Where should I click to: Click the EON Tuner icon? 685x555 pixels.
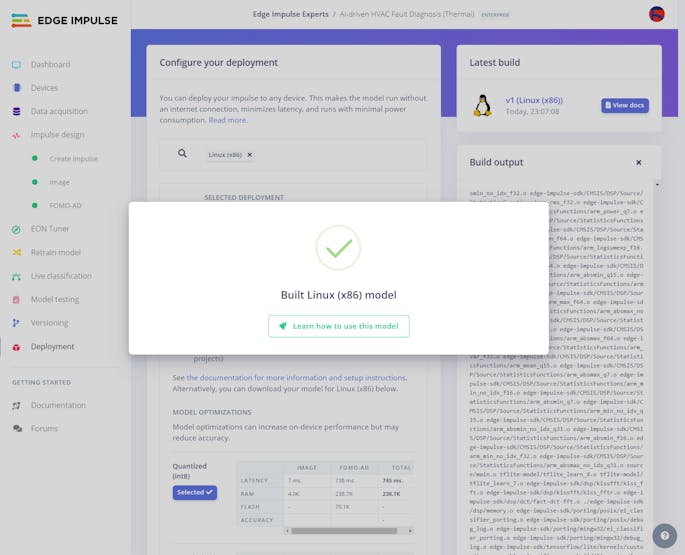point(16,229)
